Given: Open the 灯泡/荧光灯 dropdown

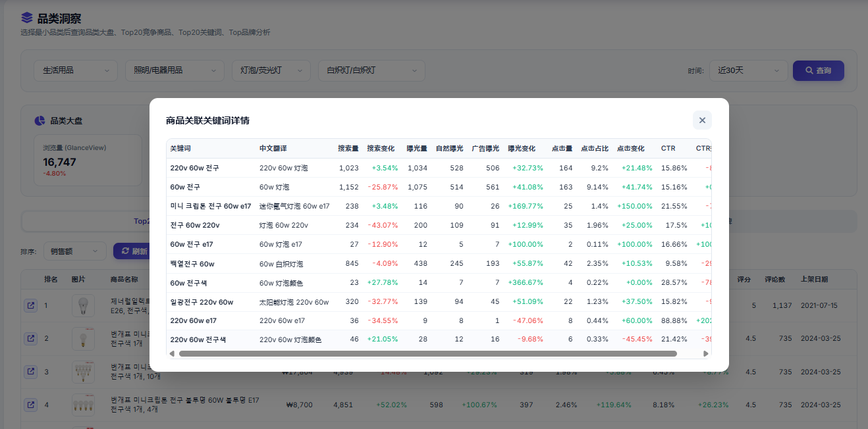Looking at the screenshot, I should coord(271,70).
